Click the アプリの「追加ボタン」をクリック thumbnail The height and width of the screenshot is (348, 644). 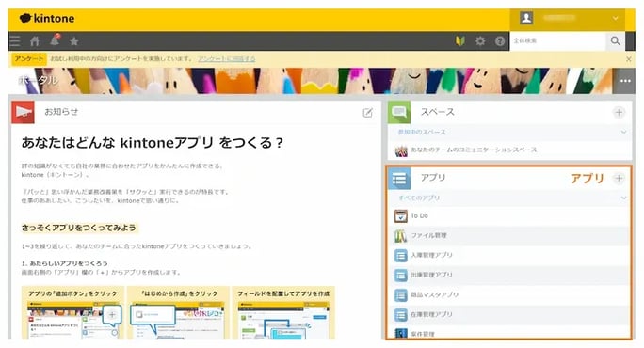click(x=72, y=312)
